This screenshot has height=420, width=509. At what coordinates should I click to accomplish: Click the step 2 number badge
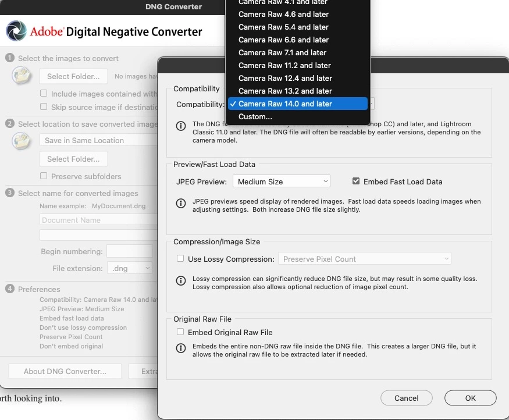click(x=10, y=124)
